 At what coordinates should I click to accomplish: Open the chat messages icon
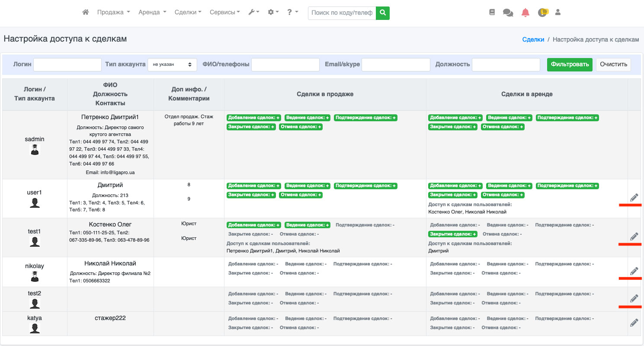click(508, 13)
